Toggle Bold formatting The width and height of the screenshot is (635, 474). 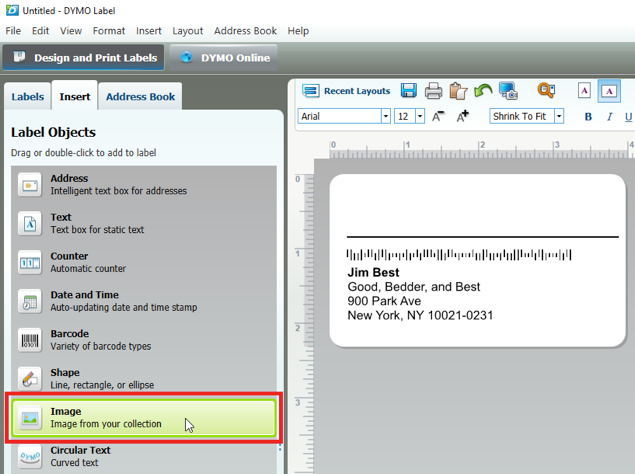pos(588,117)
